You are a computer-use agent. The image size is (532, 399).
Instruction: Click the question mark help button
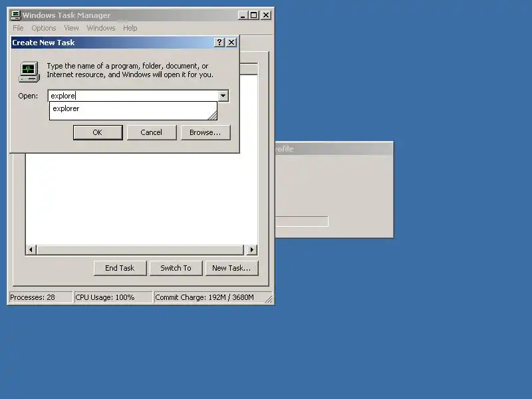click(219, 43)
